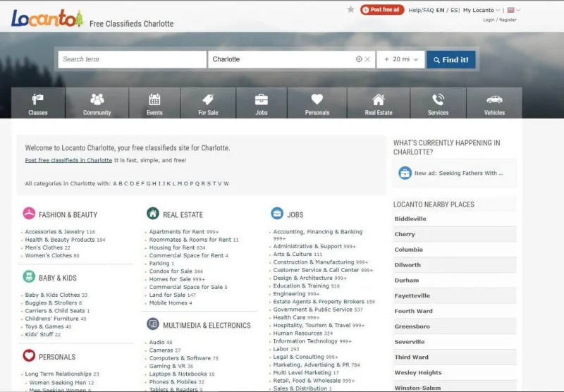Screen dimensions: 564x392
Task: Open Accessories & Jewelry listing
Action: pos(55,232)
